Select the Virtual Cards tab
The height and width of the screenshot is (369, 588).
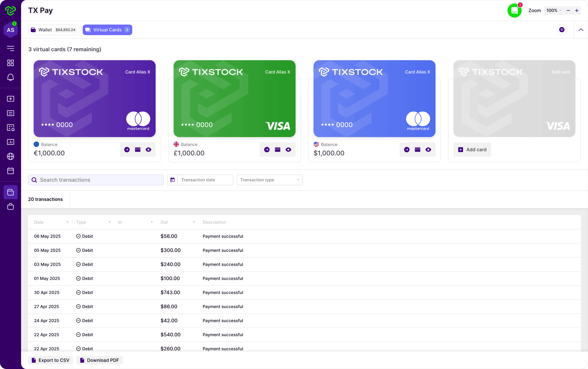coord(107,30)
